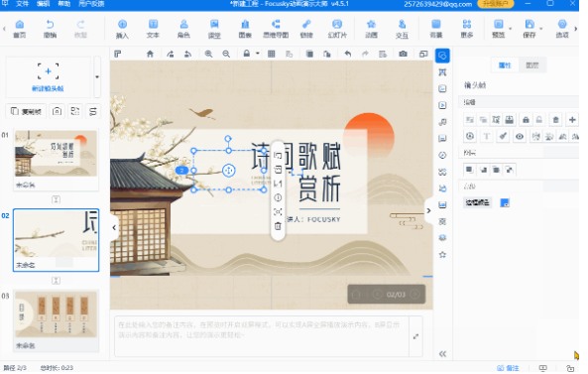This screenshot has width=588, height=374.
Task: Delete with trash icon in edit panel
Action: (555, 120)
